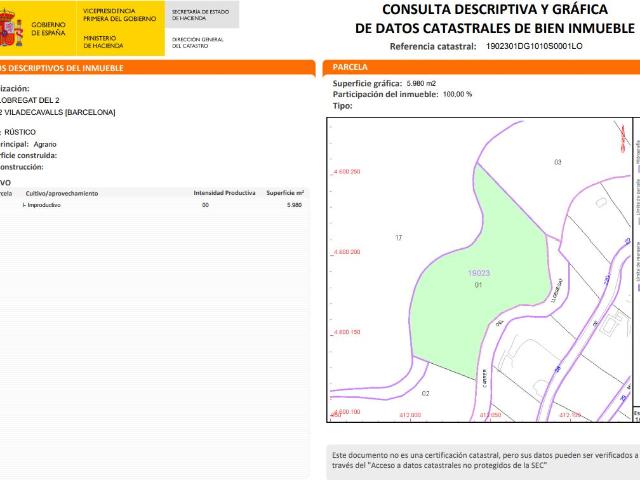Screen dimensions: 640x480
Task: Click the cadastral reference number 1902301DG1010S0001LO
Action: point(533,47)
